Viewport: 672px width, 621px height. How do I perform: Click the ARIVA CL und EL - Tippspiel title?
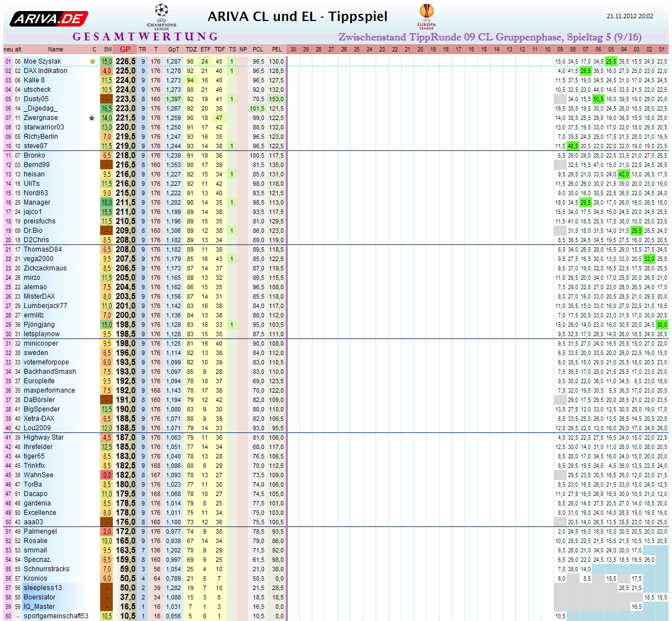(298, 17)
